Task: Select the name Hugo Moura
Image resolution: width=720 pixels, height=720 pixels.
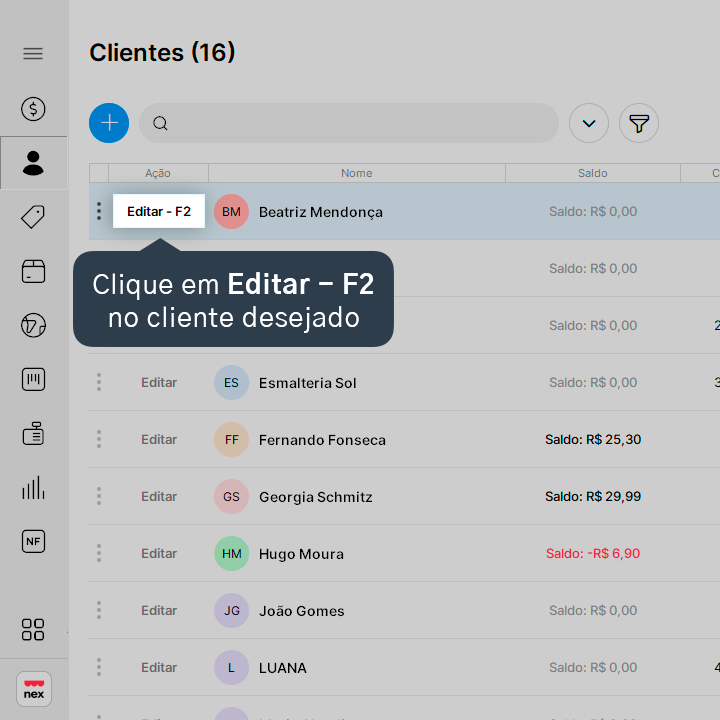Action: 301,554
